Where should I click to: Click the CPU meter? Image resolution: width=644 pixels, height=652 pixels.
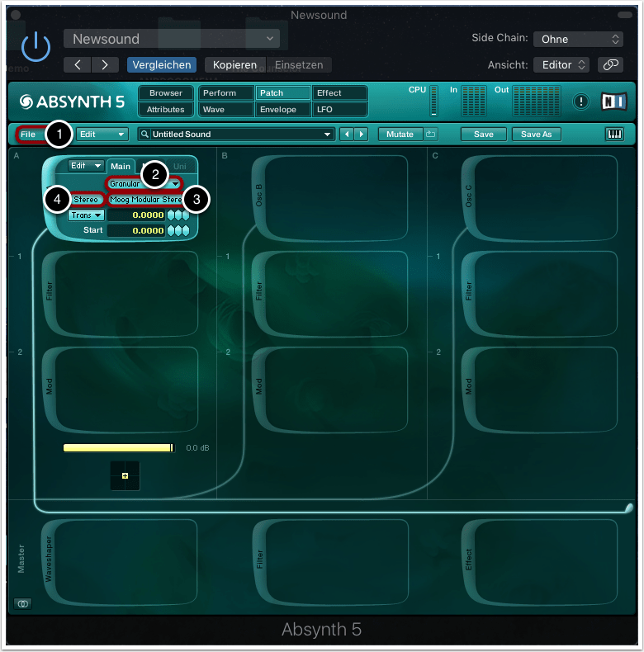click(433, 101)
